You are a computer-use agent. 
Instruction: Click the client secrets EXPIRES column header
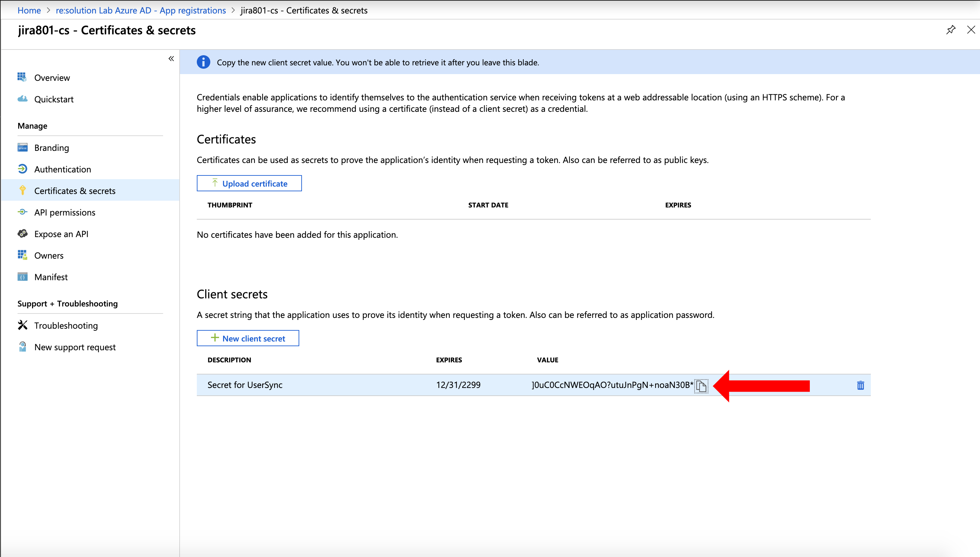click(449, 360)
